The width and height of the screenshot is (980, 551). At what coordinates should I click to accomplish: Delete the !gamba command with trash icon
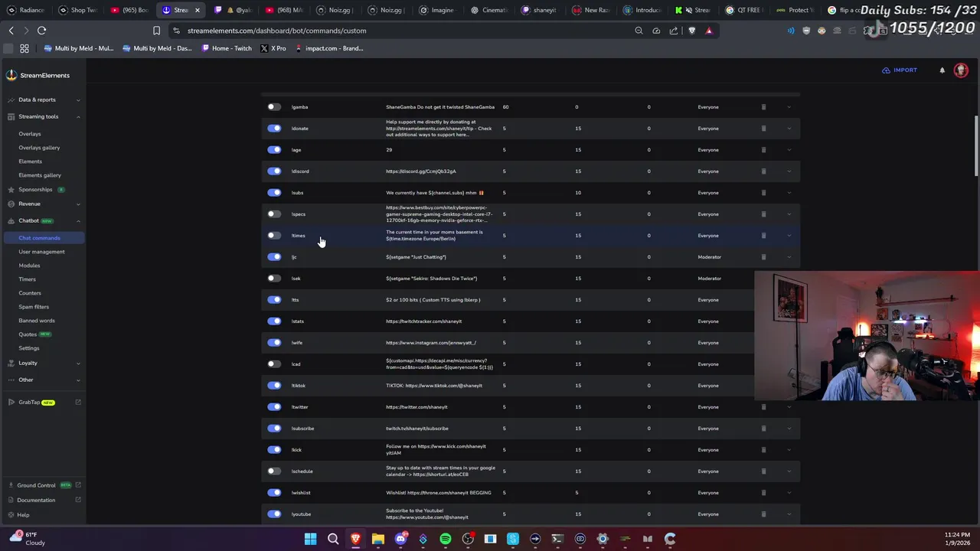(x=763, y=107)
